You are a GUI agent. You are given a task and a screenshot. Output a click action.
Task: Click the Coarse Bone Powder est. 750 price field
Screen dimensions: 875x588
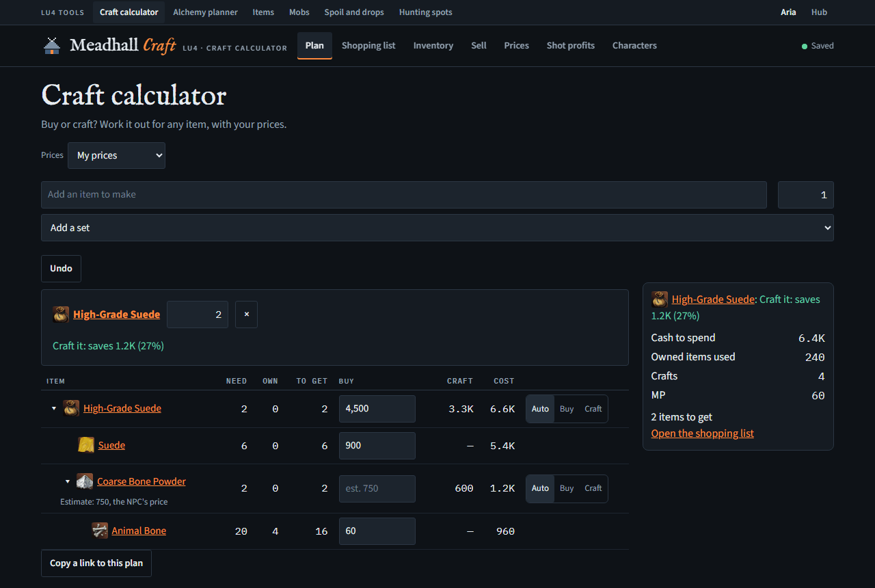click(x=377, y=489)
